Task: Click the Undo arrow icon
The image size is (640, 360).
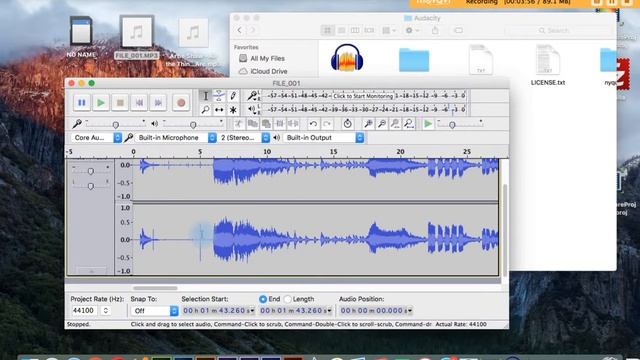Action: pos(313,124)
